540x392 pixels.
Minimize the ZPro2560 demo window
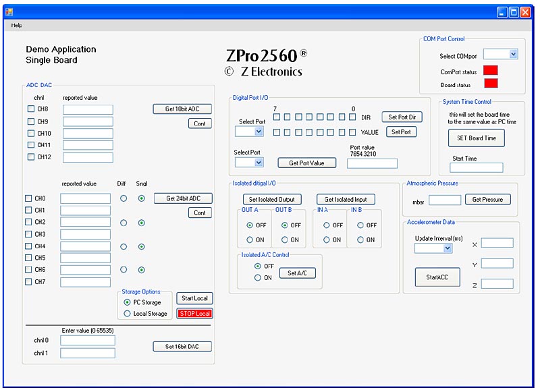pos(502,12)
